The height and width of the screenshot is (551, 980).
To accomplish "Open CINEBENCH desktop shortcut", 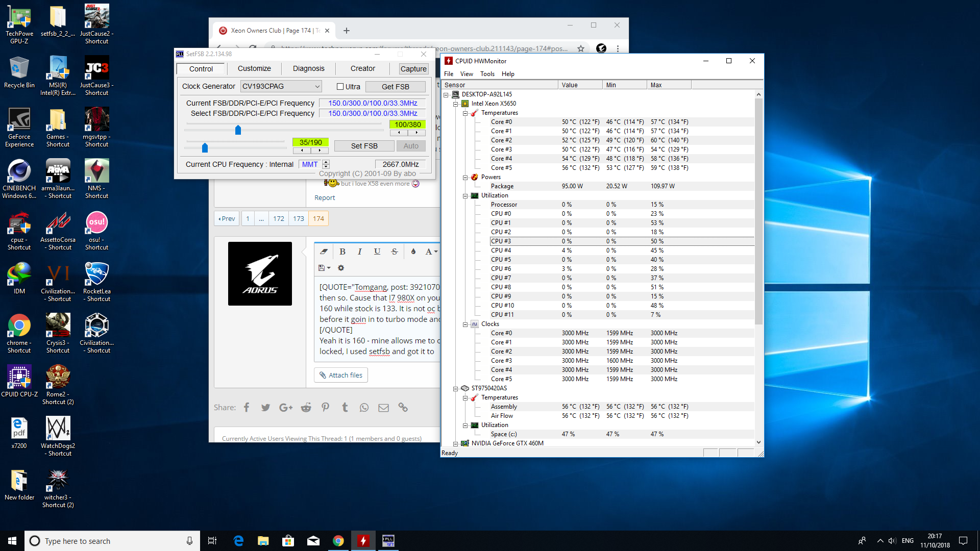I will click(x=19, y=179).
